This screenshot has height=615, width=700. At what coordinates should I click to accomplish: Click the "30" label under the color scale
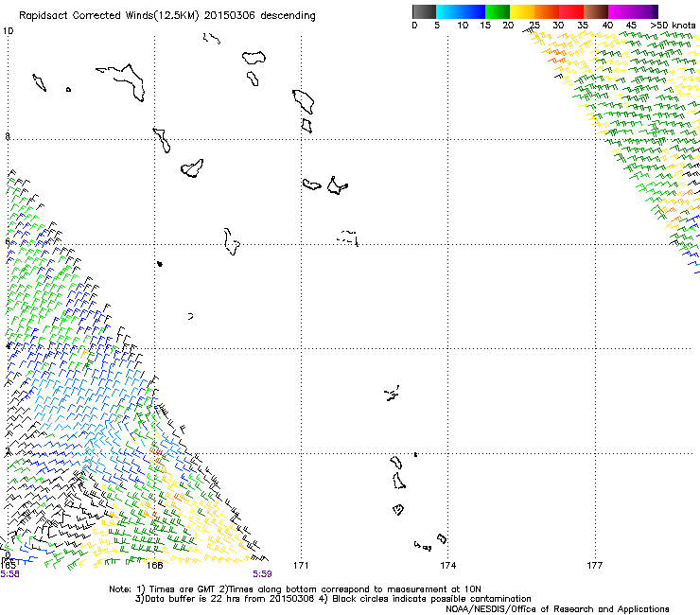(x=558, y=26)
